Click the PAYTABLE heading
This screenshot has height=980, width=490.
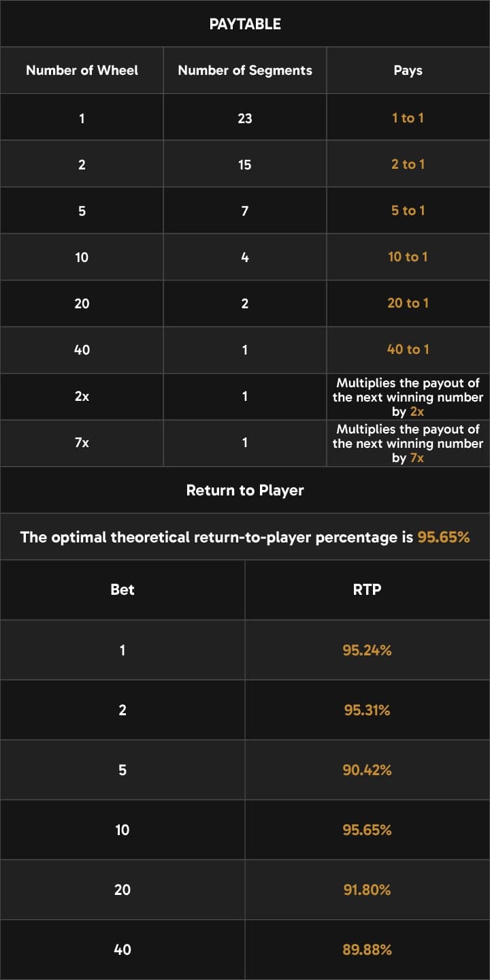tap(245, 24)
